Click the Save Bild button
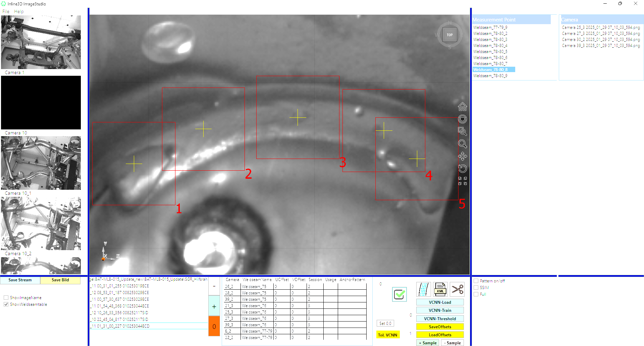644x346 pixels. (x=60, y=280)
